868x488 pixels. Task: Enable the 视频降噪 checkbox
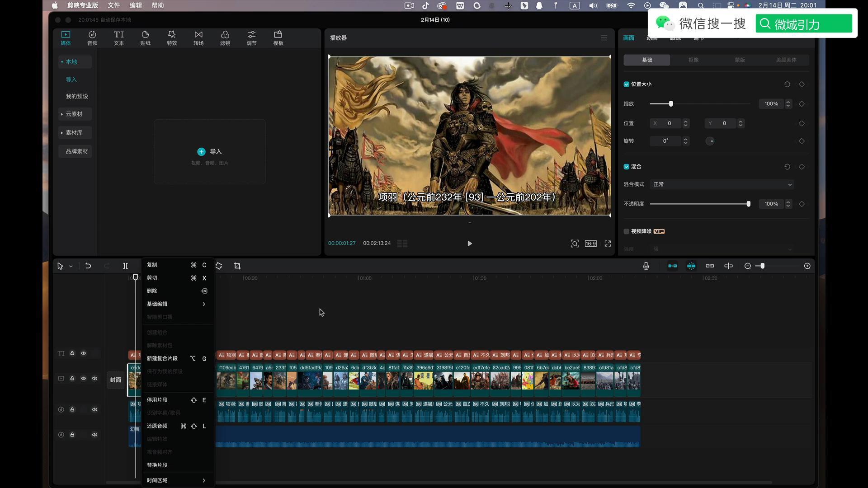(x=627, y=231)
